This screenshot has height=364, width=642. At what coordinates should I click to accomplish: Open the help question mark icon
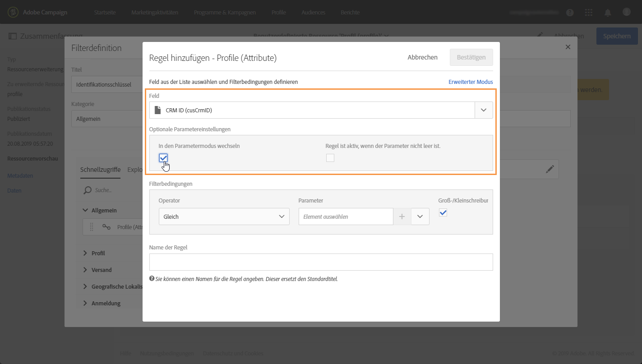click(570, 13)
